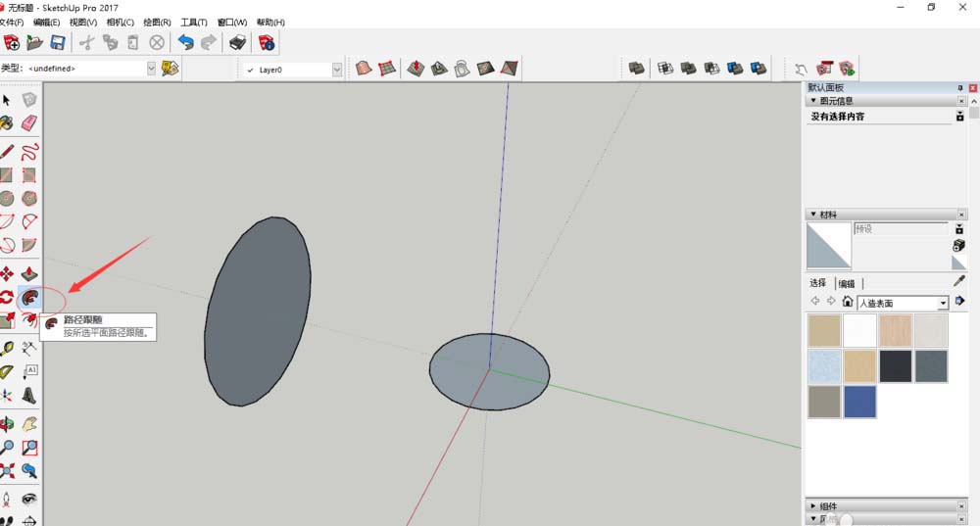Activate the Move tool

pos(7,273)
